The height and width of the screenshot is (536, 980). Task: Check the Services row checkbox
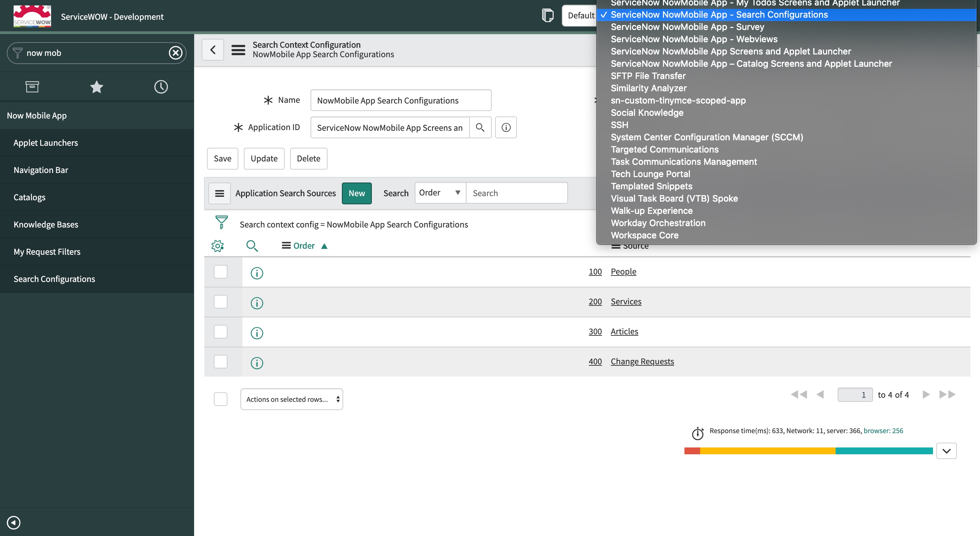pyautogui.click(x=221, y=302)
